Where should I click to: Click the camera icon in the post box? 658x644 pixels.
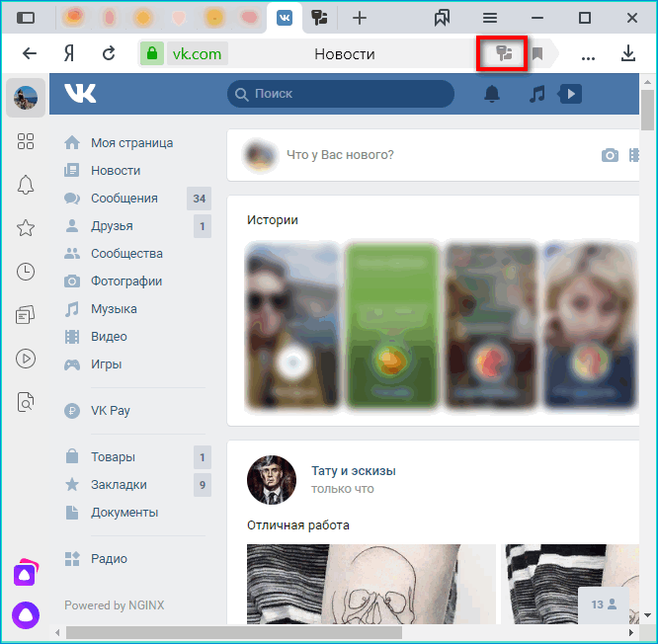(610, 155)
